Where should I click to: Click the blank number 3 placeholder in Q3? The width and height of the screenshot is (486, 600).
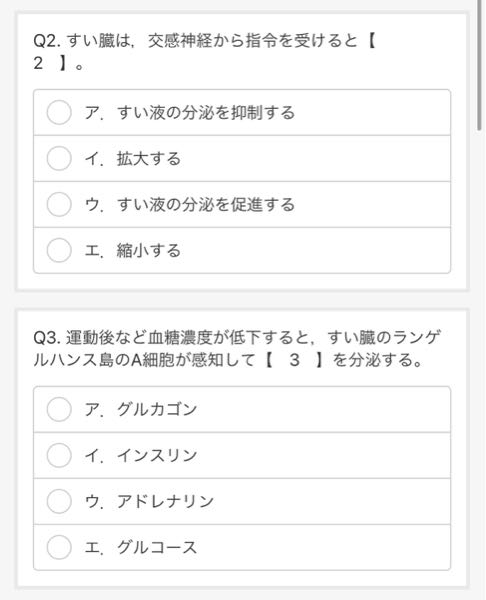pos(294,360)
